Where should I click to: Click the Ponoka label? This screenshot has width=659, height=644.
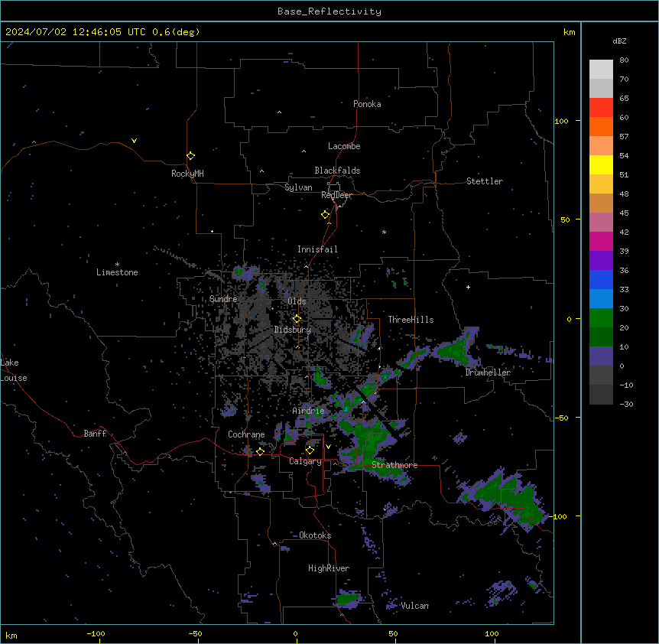click(367, 104)
